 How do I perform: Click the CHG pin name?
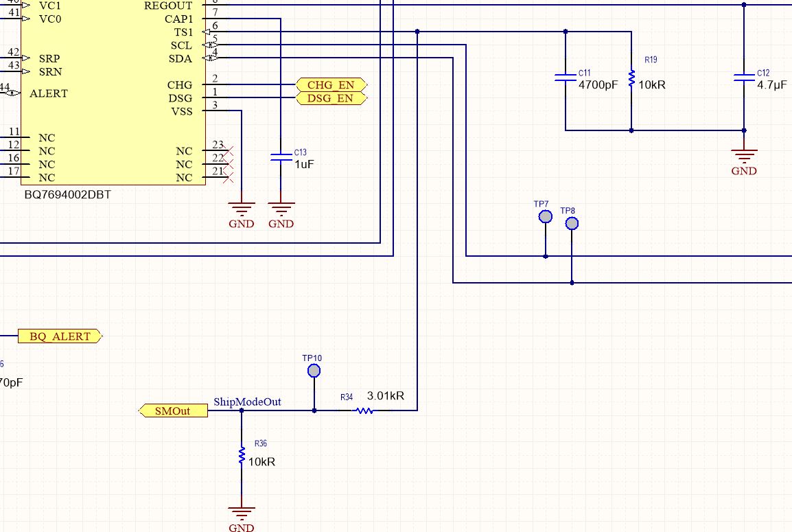click(180, 85)
